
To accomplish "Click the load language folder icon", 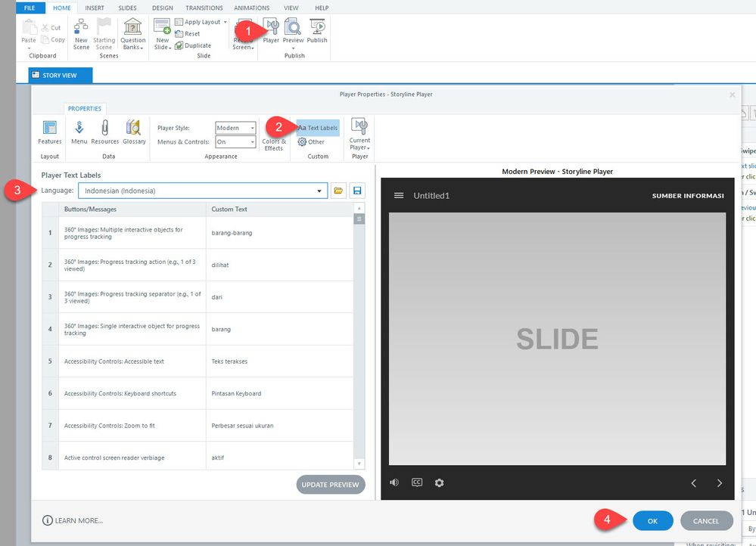I will coord(339,191).
